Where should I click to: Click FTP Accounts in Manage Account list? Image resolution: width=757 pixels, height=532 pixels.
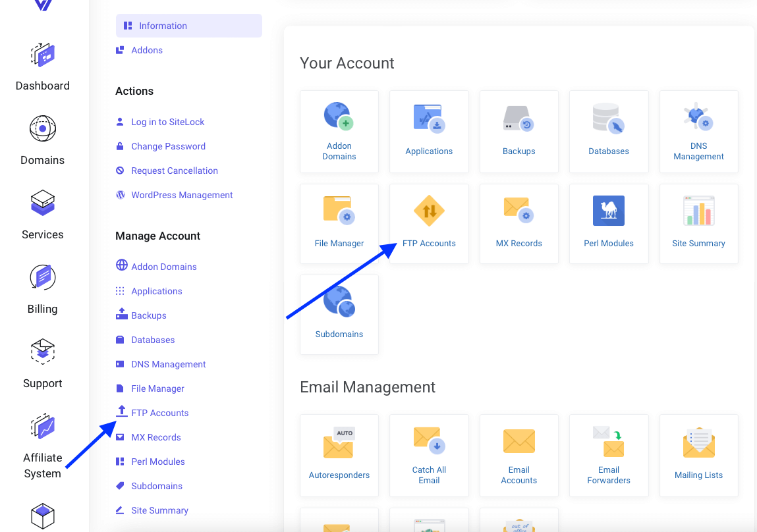(x=159, y=413)
